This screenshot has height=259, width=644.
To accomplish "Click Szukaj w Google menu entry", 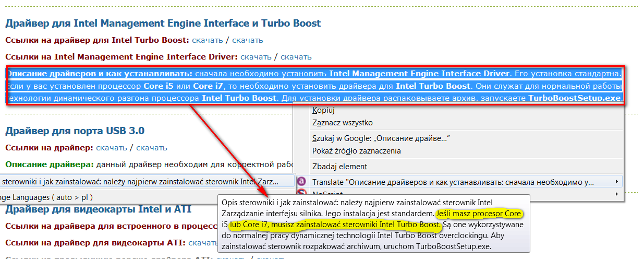I will click(381, 138).
